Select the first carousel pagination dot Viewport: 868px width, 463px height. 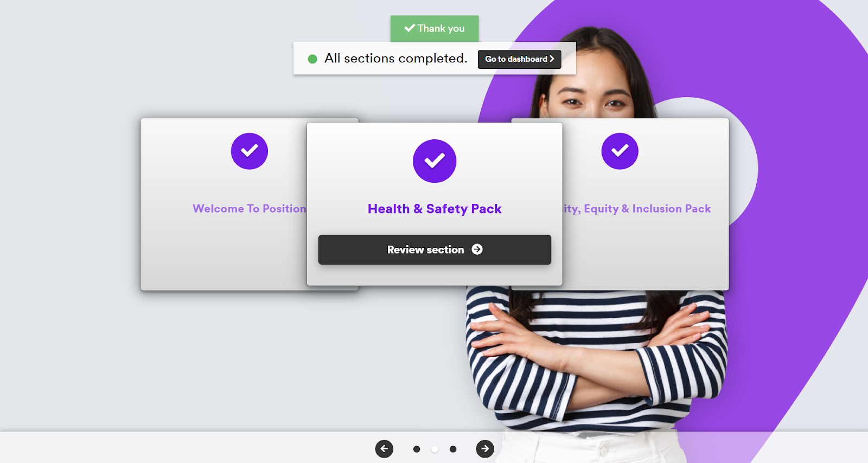417,449
